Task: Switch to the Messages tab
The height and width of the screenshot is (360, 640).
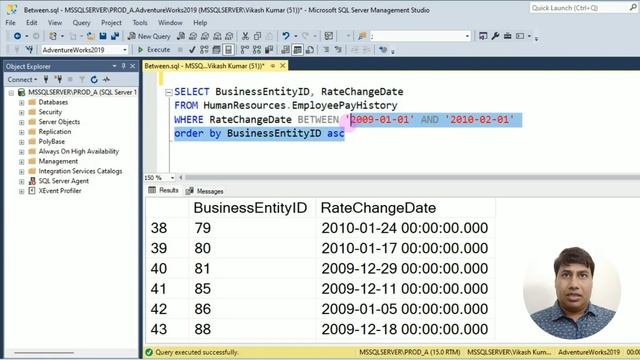Action: point(205,191)
